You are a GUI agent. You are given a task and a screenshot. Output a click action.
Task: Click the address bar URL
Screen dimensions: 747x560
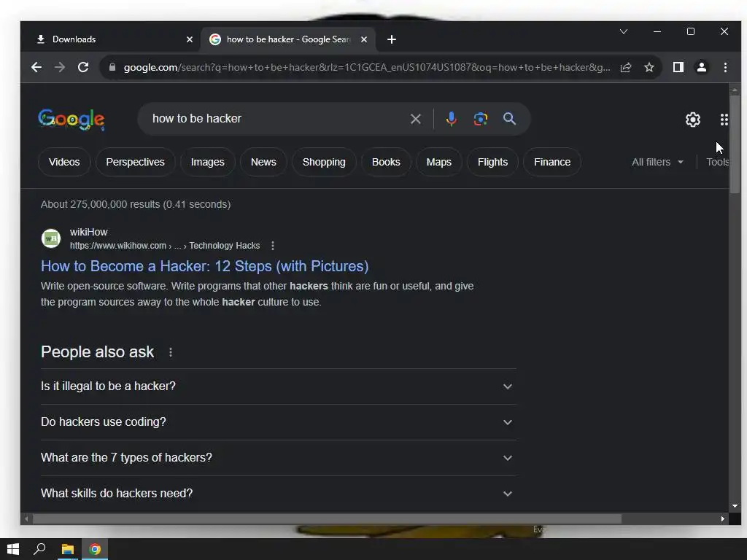point(367,67)
